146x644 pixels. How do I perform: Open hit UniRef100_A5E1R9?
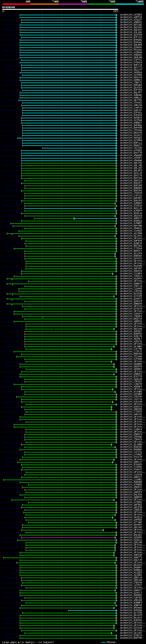click(131, 600)
